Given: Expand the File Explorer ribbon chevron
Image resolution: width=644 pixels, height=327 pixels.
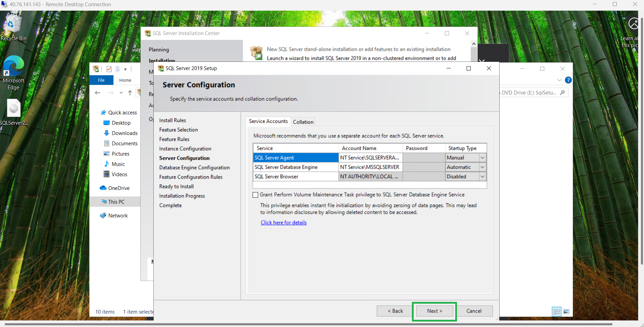Looking at the screenshot, I should click(x=559, y=80).
